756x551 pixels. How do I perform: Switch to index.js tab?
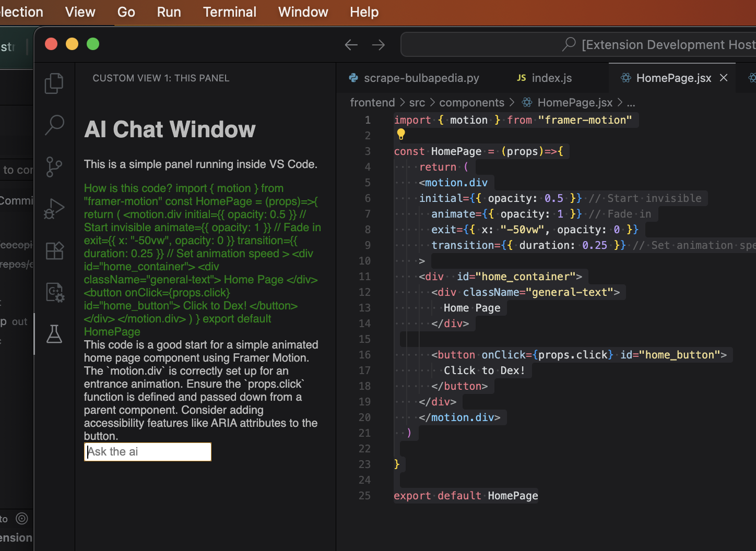point(545,78)
